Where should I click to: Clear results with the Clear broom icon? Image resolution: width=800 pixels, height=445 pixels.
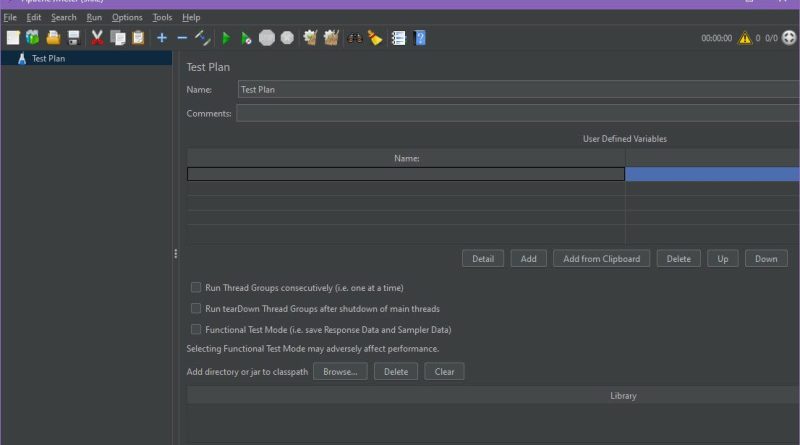coord(310,38)
